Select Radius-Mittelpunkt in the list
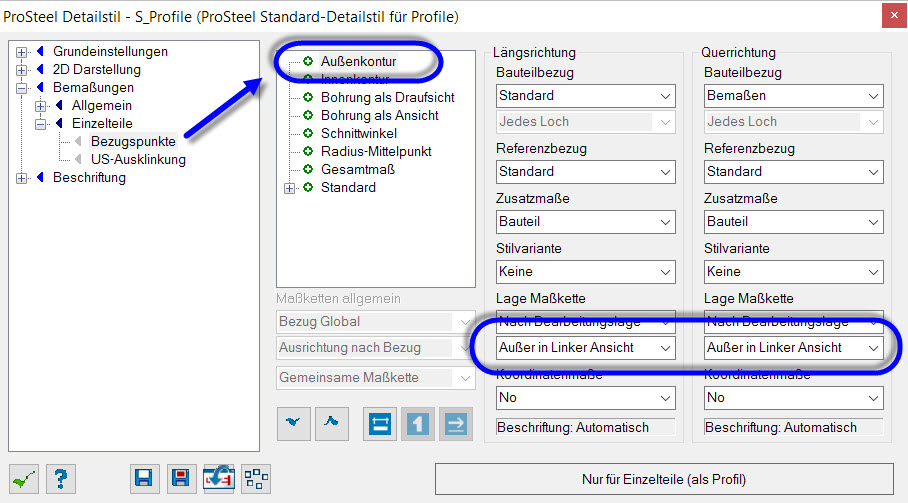This screenshot has width=908, height=503. [x=376, y=151]
